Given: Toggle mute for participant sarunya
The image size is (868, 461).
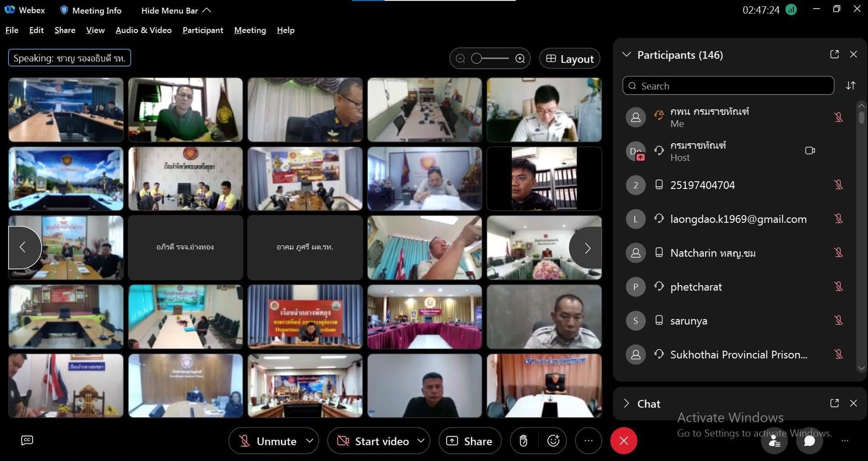Looking at the screenshot, I should pos(839,320).
